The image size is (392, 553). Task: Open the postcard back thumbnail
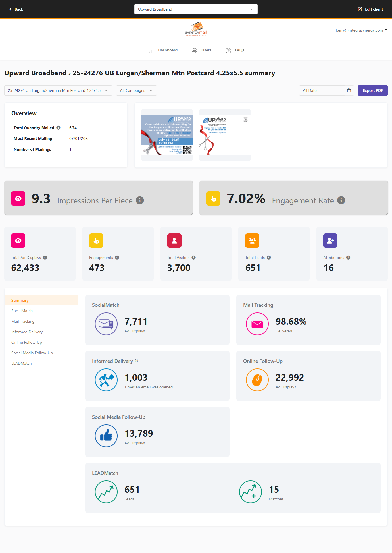pyautogui.click(x=225, y=135)
